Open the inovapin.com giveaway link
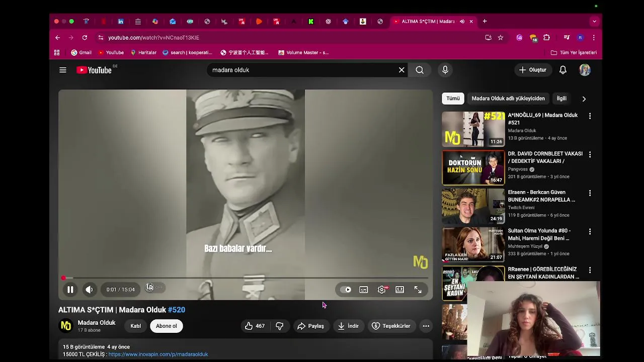 [x=158, y=354]
